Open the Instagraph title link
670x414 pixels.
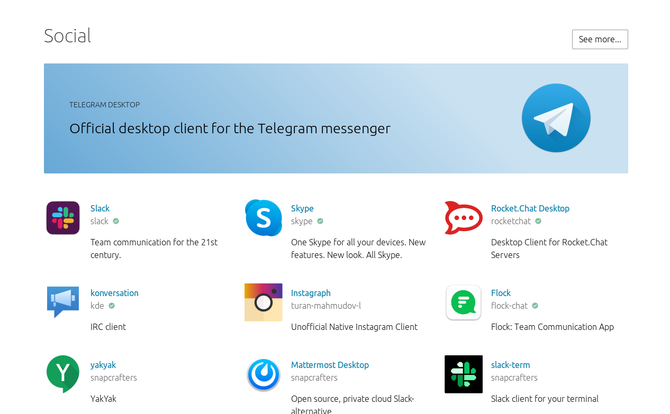point(311,293)
